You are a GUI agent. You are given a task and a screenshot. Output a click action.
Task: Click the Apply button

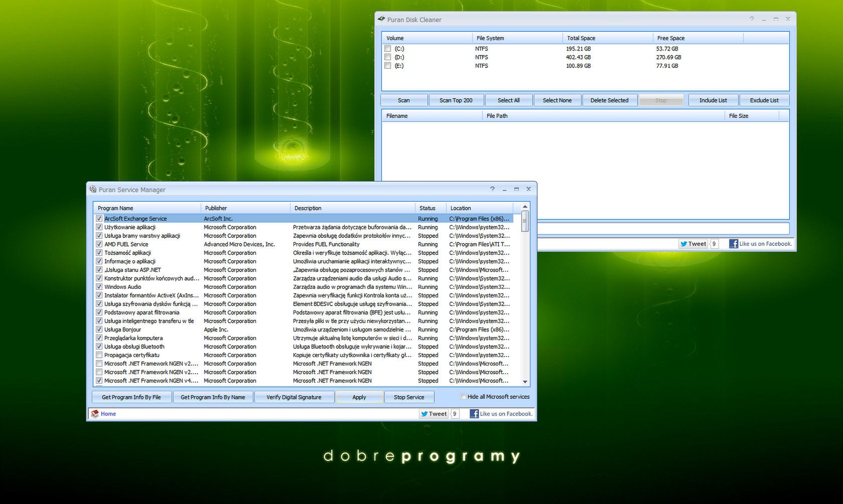[359, 397]
